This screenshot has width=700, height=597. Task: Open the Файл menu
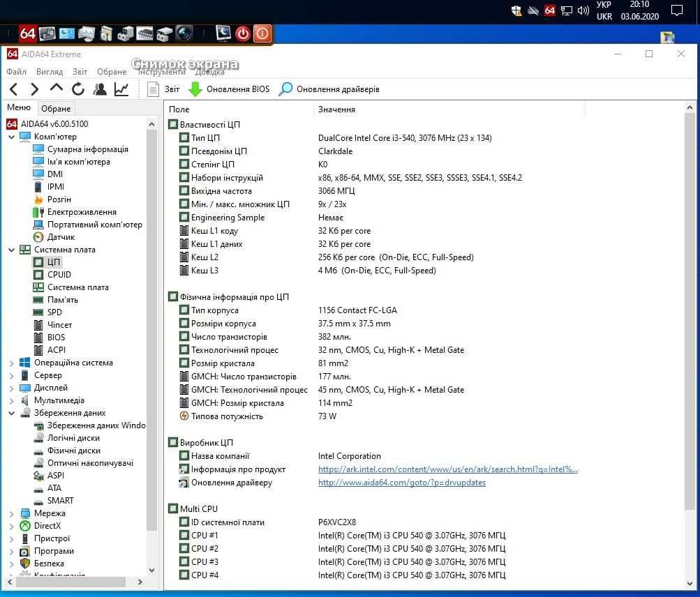pos(17,72)
